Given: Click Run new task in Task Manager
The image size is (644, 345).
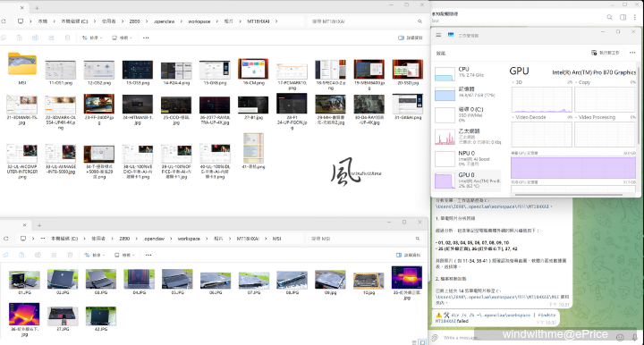Looking at the screenshot, I should (x=606, y=53).
